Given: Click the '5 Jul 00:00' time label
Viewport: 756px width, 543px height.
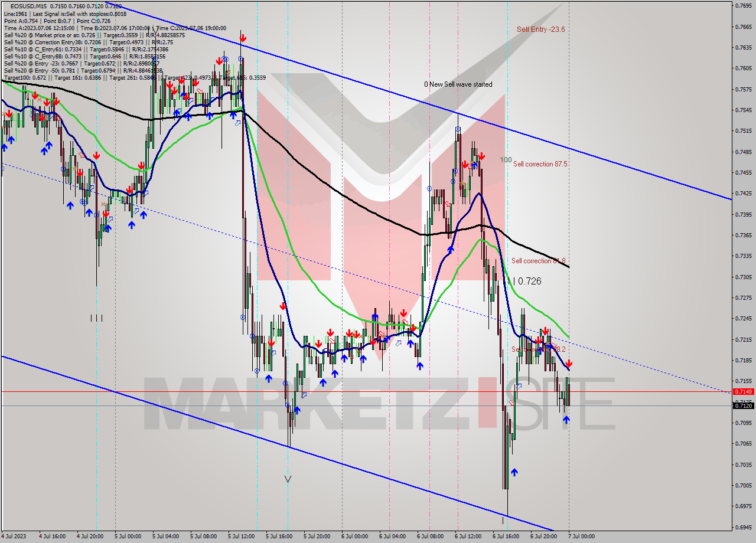Looking at the screenshot, I should [128, 537].
